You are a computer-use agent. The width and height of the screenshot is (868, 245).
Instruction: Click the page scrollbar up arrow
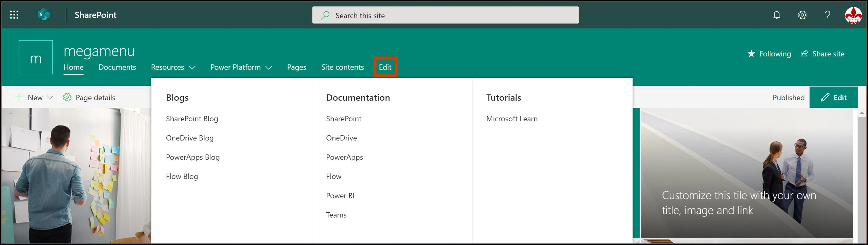861,113
